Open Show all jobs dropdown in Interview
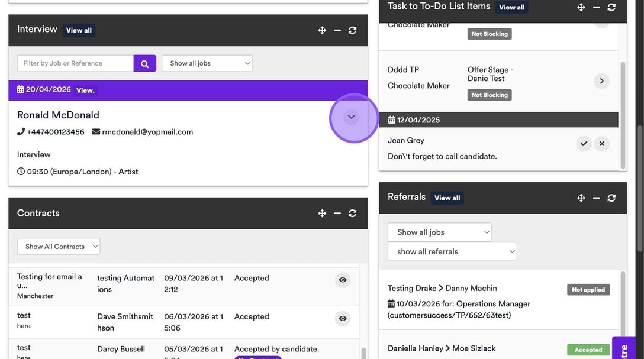Viewport: 644px width, 359px height. point(207,64)
